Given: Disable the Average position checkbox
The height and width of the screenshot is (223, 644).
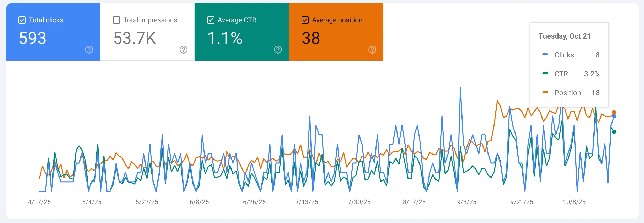Looking at the screenshot, I should [x=305, y=20].
